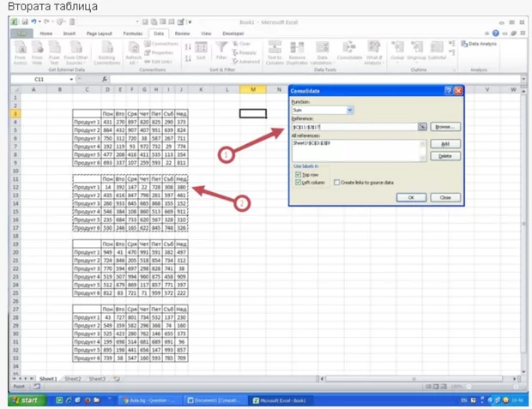This screenshot has height=409, width=532.
Task: Click the insert new worksheet tab icon
Action: [x=117, y=378]
